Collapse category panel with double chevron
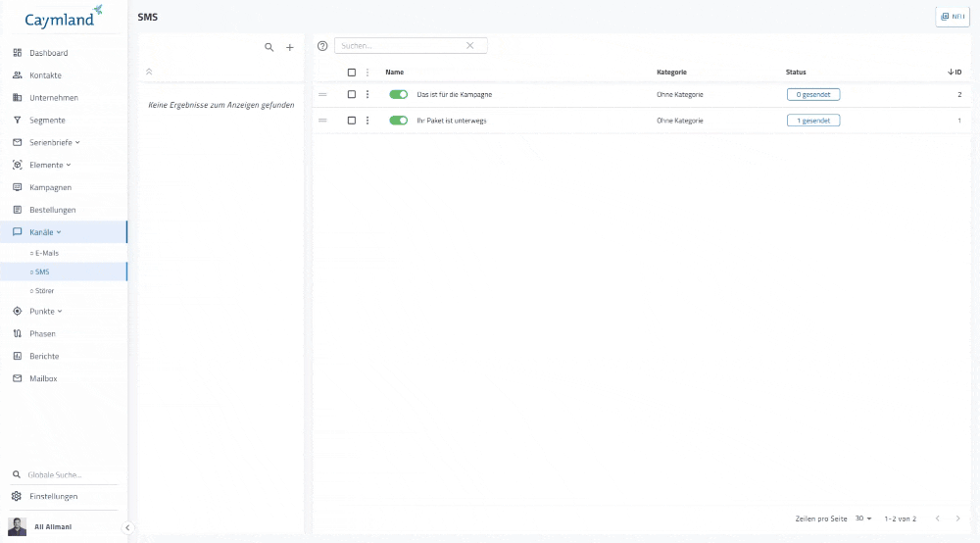Viewport: 980px width, 543px height. (x=149, y=72)
